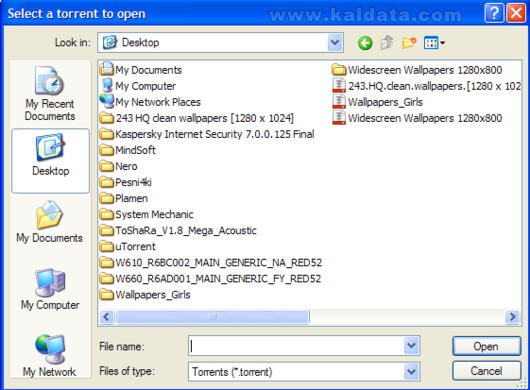Select the Pesni4ki folder icon

pyautogui.click(x=107, y=182)
